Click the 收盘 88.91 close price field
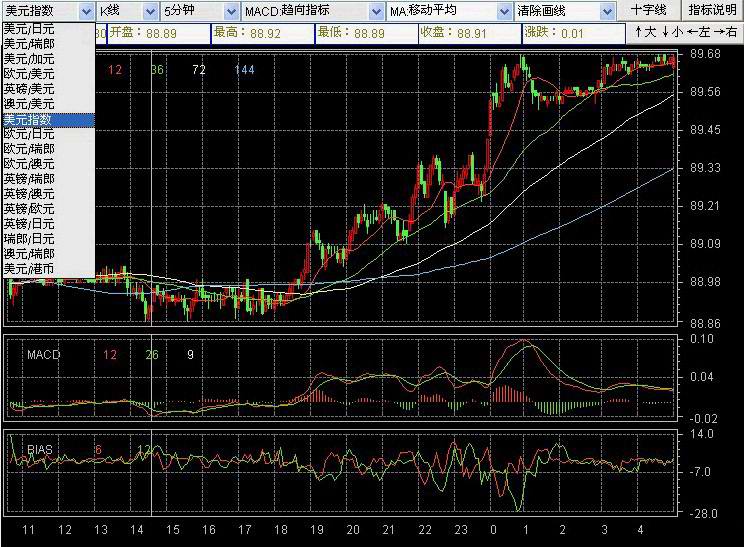The image size is (744, 547). [x=470, y=33]
